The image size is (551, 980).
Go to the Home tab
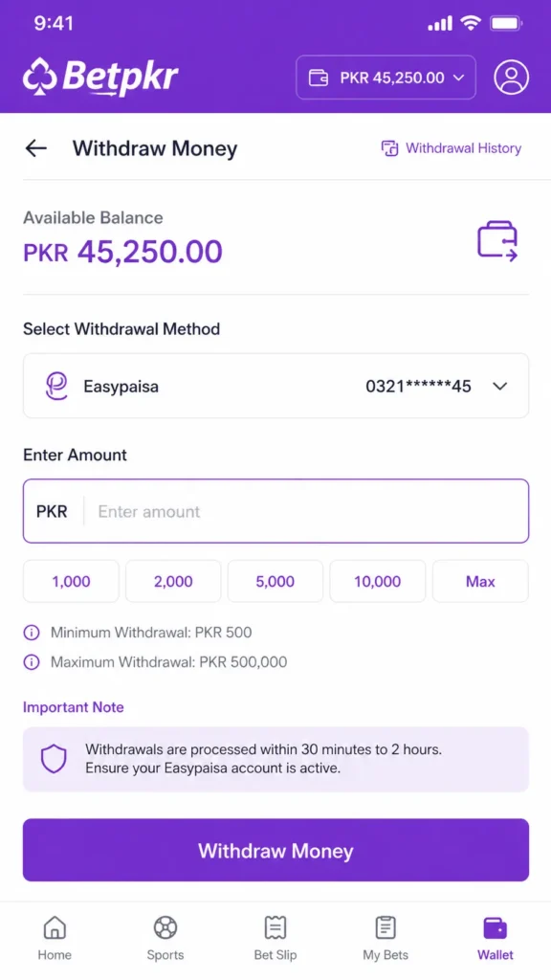pyautogui.click(x=55, y=936)
